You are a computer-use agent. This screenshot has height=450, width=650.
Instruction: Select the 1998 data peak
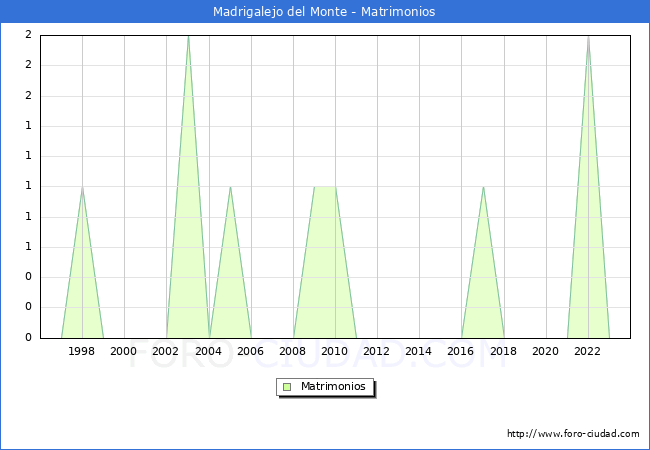[82, 187]
